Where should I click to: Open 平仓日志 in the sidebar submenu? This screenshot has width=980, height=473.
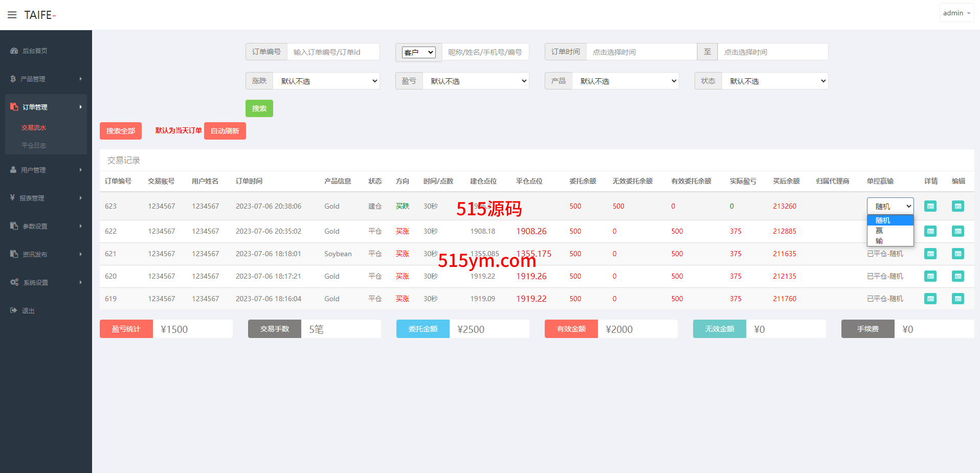pyautogui.click(x=34, y=145)
